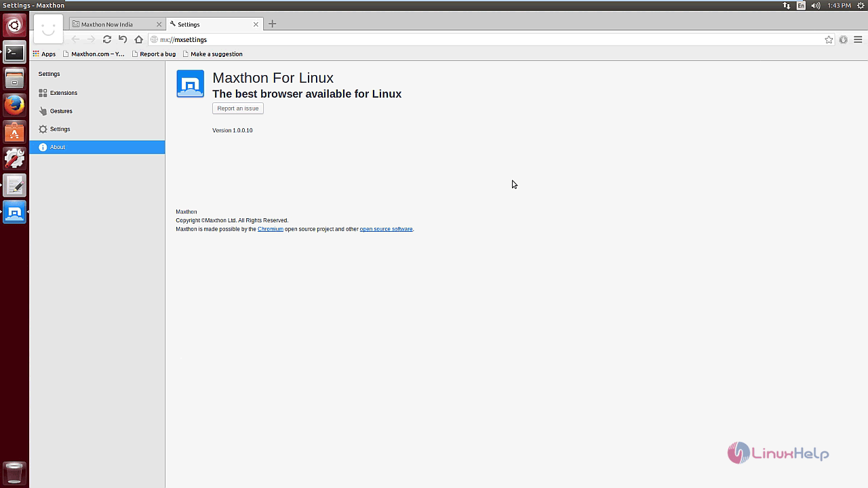Viewport: 868px width, 488px height.
Task: Click the clock showing 1:43 PM
Action: (x=839, y=5)
